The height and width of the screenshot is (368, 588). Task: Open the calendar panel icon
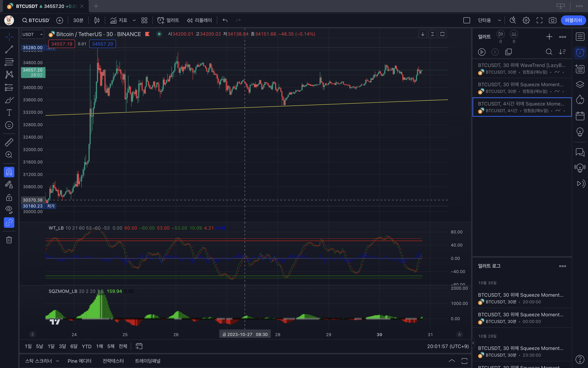[580, 116]
